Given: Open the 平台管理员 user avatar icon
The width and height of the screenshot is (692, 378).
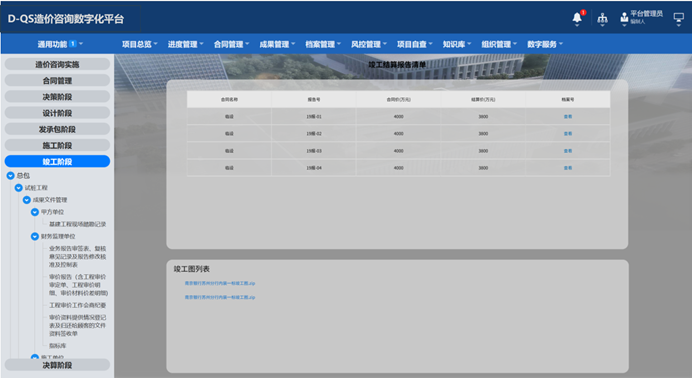Looking at the screenshot, I should (x=624, y=18).
